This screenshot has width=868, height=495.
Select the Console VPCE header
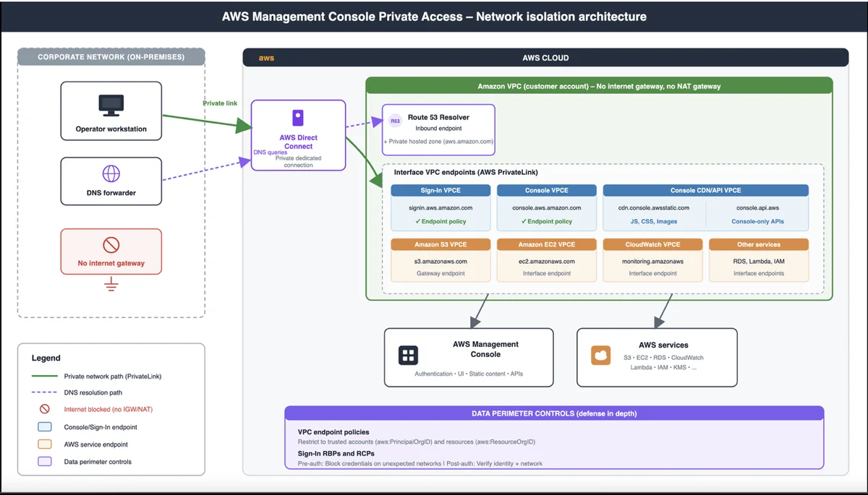click(546, 190)
